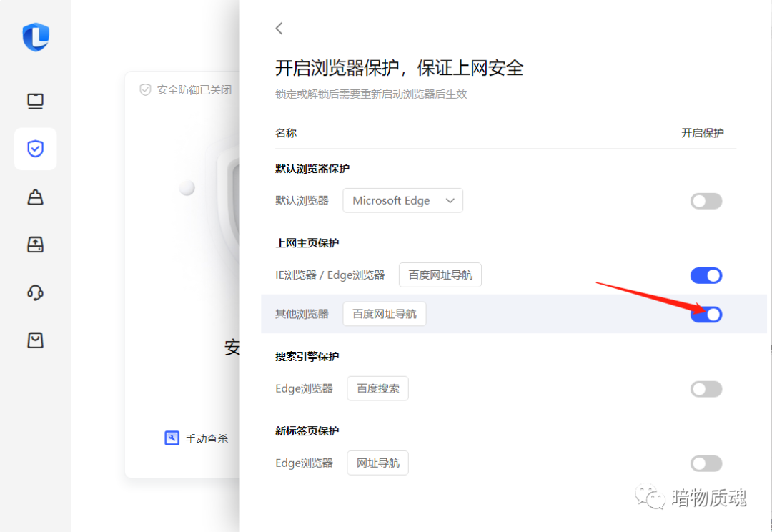772x532 pixels.
Task: Click the 上网主页保护 section heading
Action: [307, 243]
